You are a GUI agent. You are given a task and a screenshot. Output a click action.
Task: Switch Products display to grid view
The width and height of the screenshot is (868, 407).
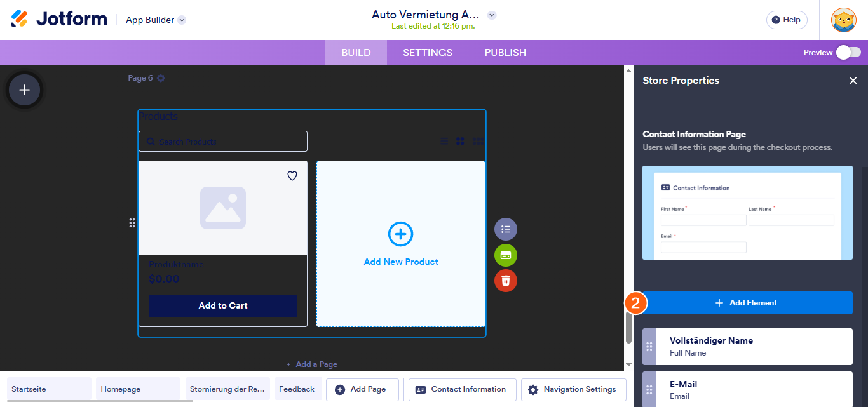(460, 141)
